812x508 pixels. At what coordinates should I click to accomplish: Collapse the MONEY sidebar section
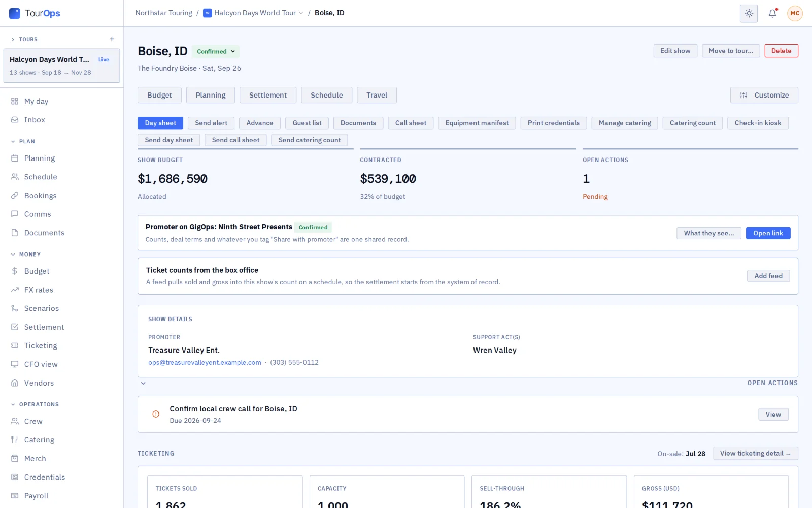coord(13,255)
